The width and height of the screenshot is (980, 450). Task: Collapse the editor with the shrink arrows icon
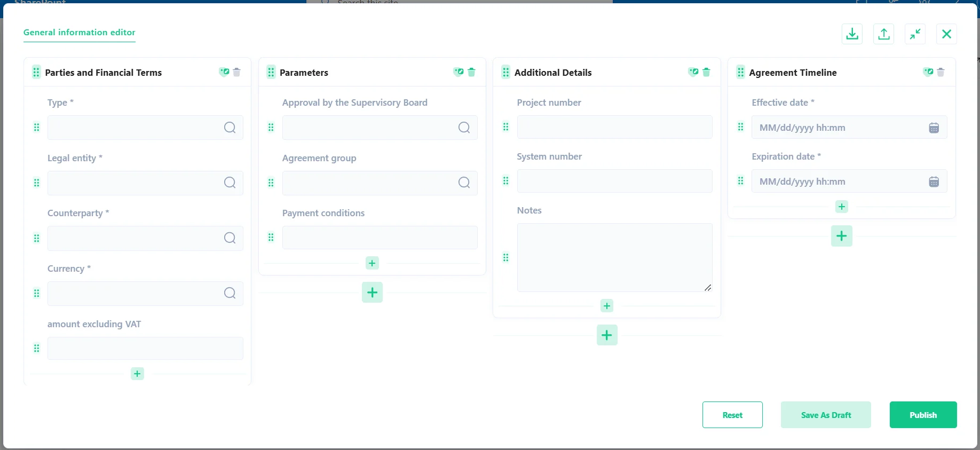pos(915,34)
